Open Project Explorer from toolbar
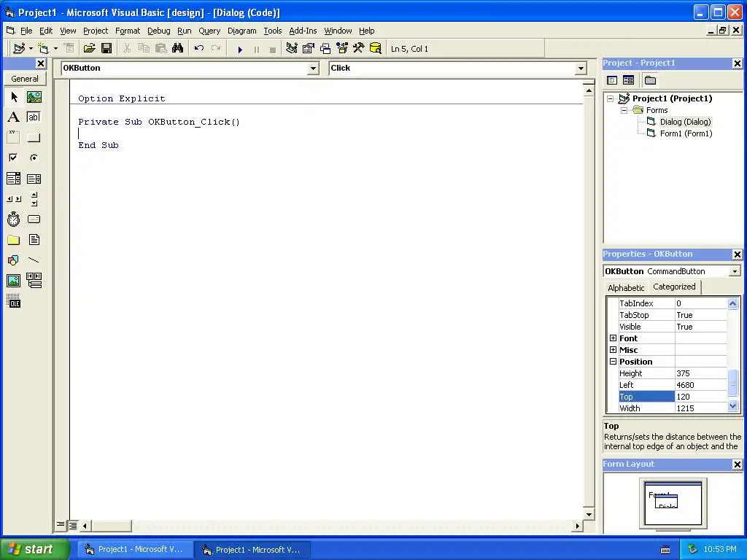 [x=292, y=49]
